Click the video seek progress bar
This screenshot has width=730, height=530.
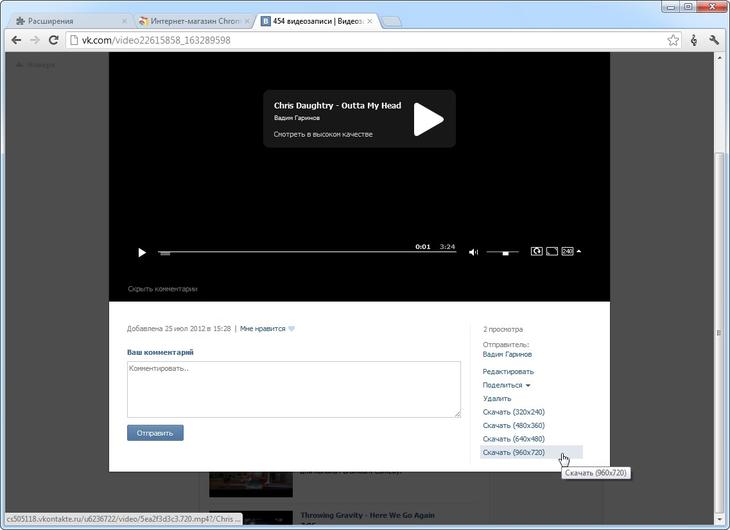[x=307, y=252]
